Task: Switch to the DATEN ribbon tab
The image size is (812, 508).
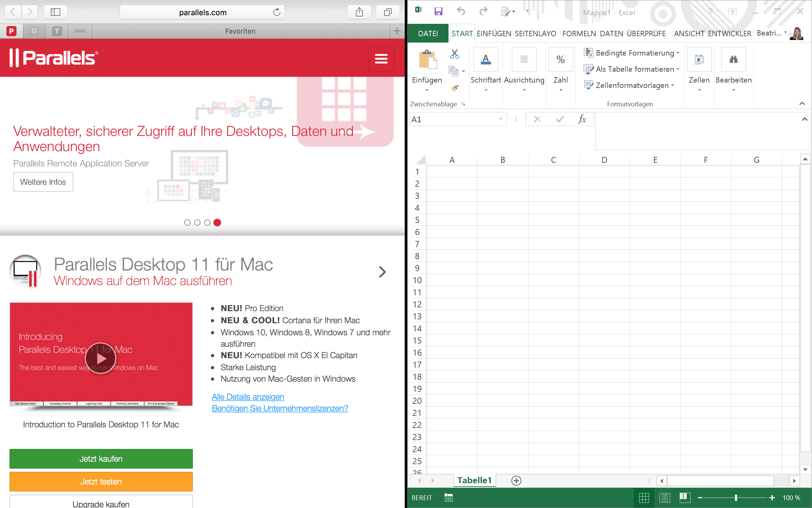Action: 611,34
